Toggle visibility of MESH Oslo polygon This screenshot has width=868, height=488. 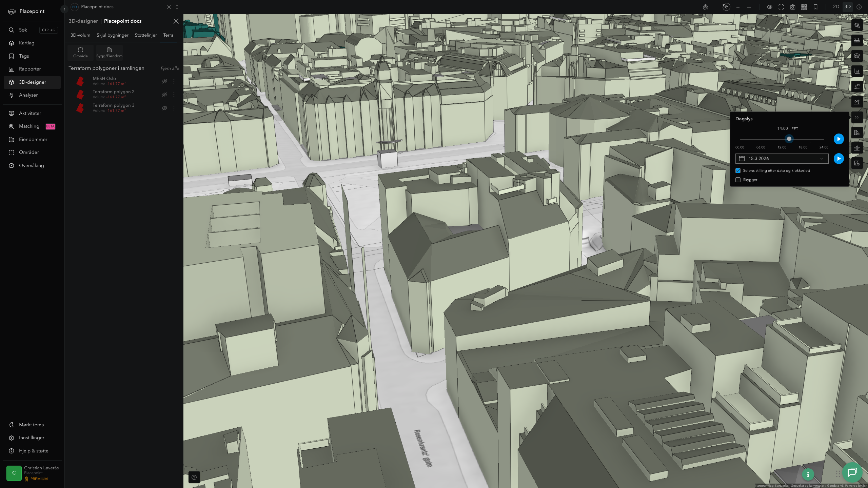click(164, 81)
